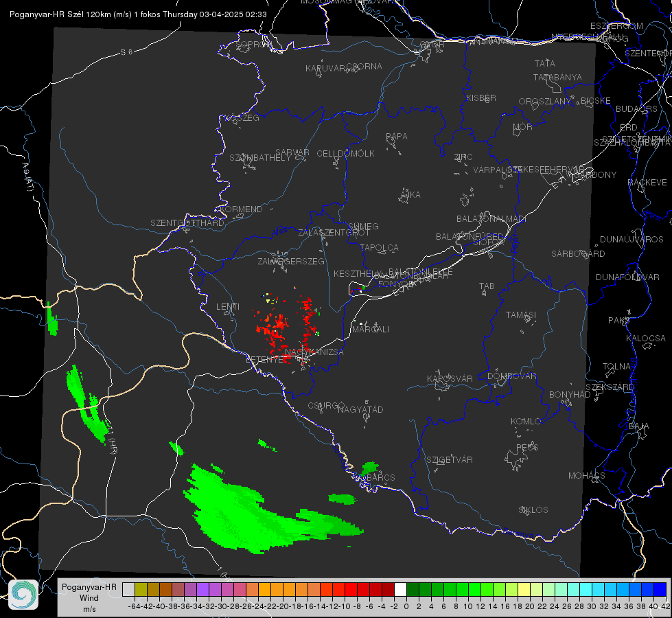Click the white swatch in the wind legend
Viewport: 672px width, 618px height.
[x=400, y=590]
